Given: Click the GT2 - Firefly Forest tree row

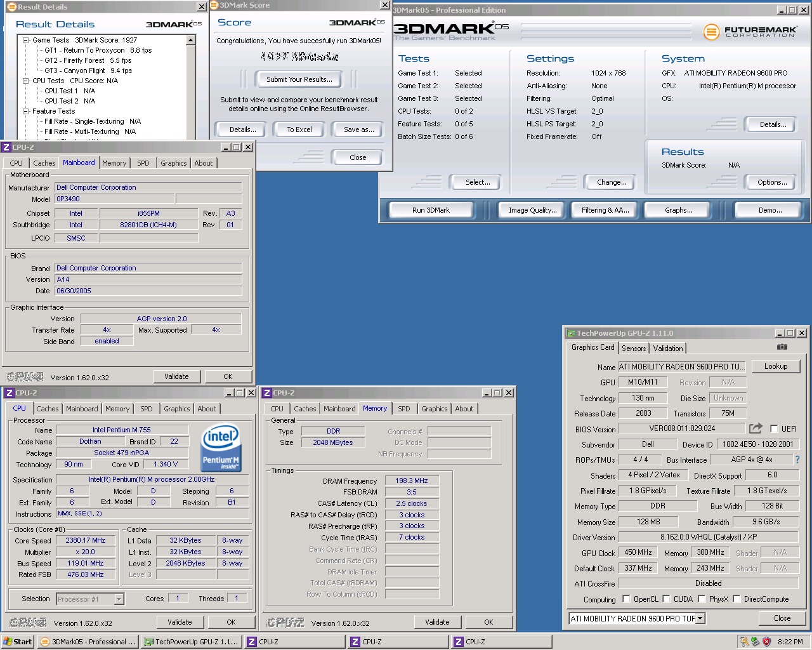Looking at the screenshot, I should pos(88,60).
